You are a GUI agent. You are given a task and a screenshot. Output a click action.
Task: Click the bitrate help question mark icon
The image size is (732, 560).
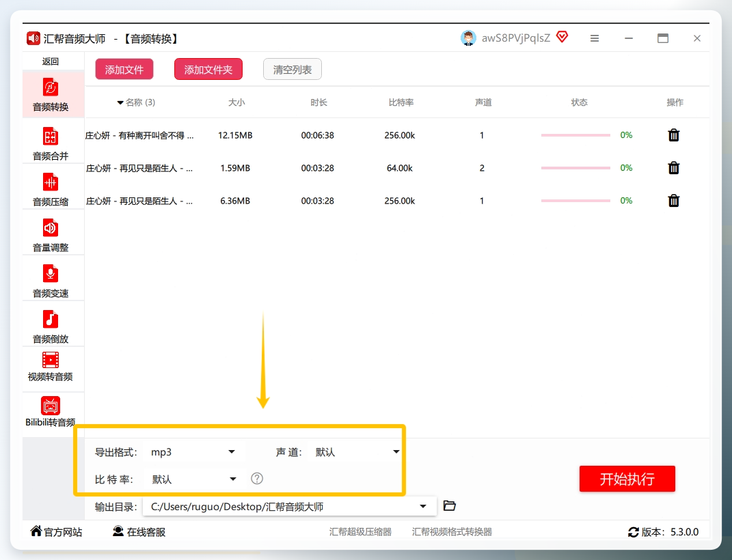pos(257,479)
